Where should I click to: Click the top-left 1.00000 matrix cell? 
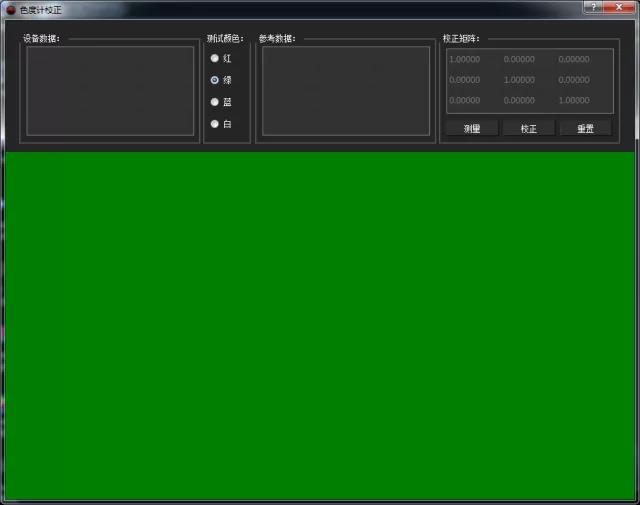pyautogui.click(x=465, y=59)
